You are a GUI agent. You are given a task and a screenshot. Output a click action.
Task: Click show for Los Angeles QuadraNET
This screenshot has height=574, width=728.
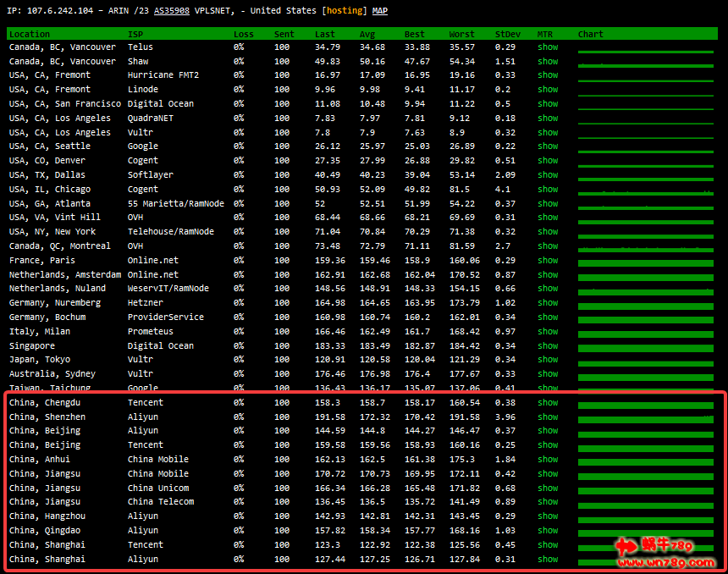pos(548,119)
